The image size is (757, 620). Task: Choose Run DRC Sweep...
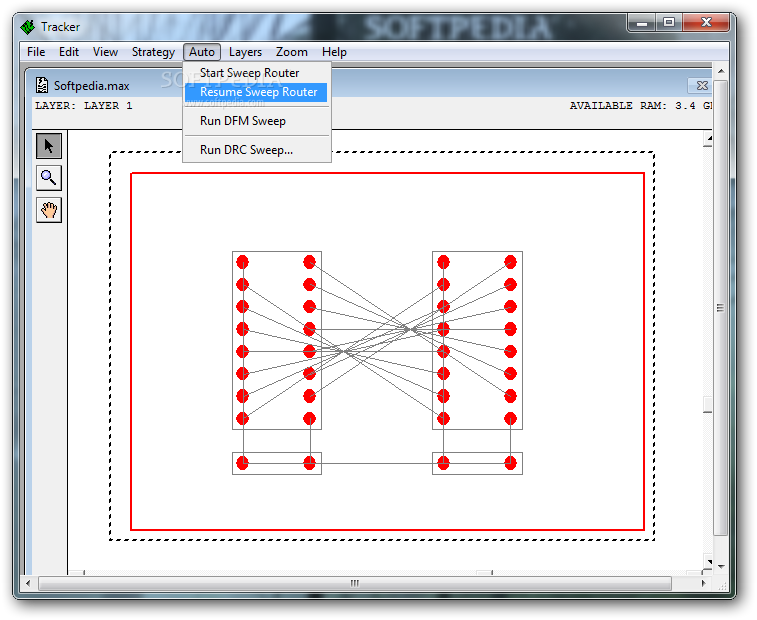click(x=256, y=150)
